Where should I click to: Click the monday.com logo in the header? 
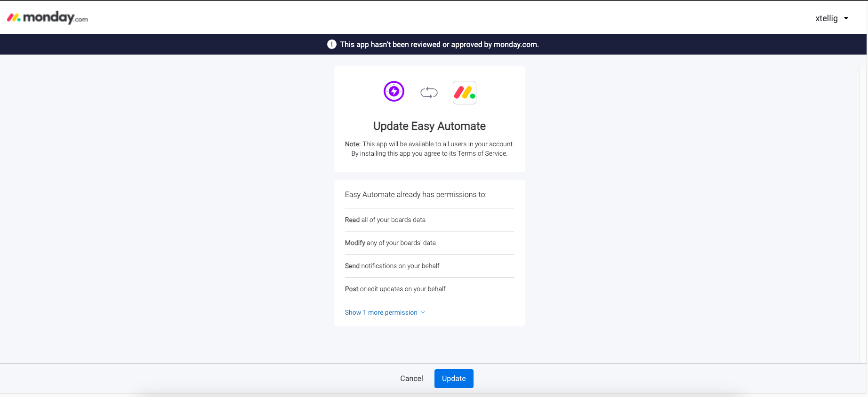click(48, 18)
